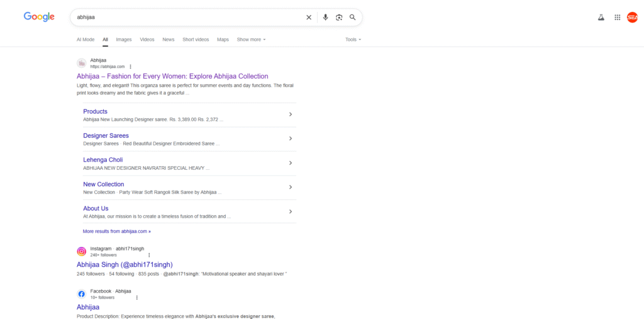
Task: Switch to the Short videos tab
Action: pyautogui.click(x=196, y=40)
